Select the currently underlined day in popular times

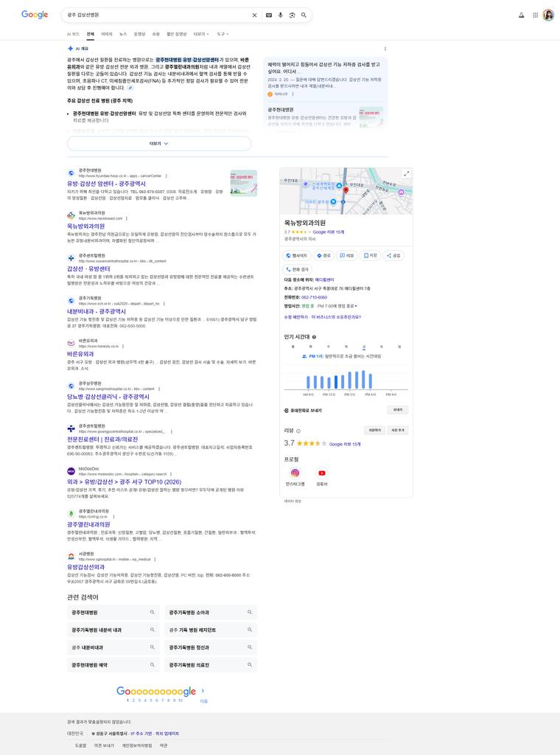coord(364,347)
